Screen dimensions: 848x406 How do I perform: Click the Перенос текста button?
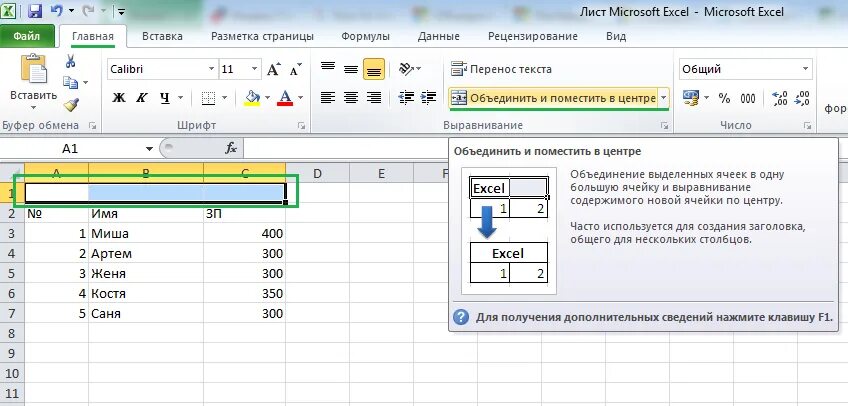tap(501, 69)
